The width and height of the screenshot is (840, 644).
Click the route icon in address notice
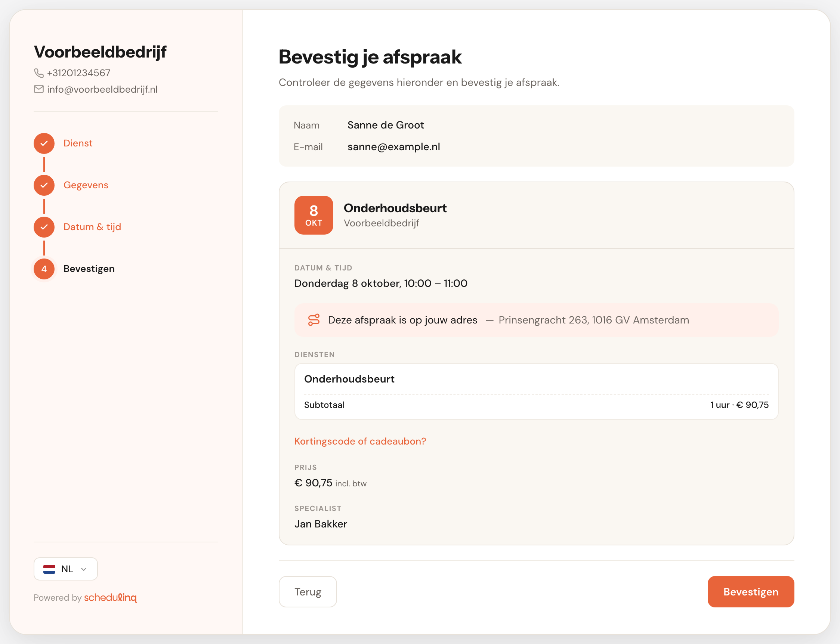pyautogui.click(x=314, y=320)
